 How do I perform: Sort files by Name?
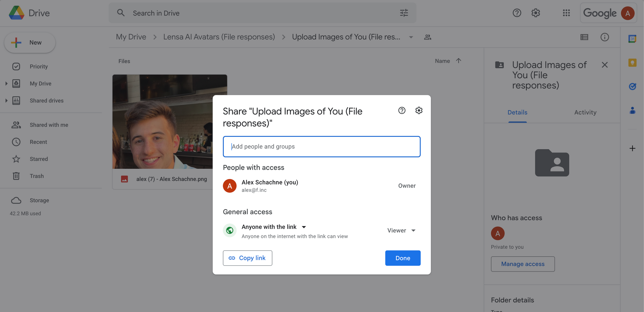click(442, 61)
